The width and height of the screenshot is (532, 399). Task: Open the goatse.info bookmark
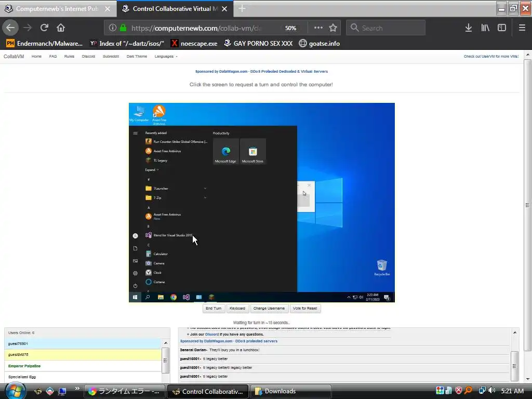[320, 44]
